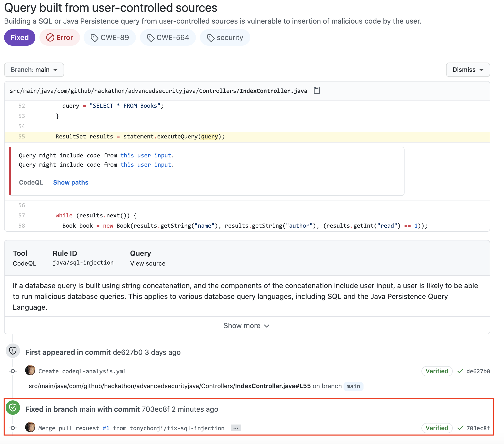Screen dimensions: 504x444
Task: Click the avatar beside Merge pull request
Action: pos(30,427)
